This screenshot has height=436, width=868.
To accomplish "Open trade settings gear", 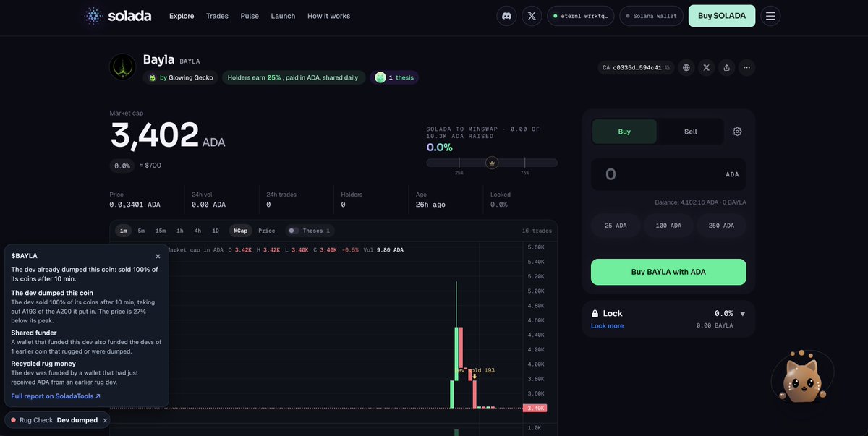I will [737, 132].
